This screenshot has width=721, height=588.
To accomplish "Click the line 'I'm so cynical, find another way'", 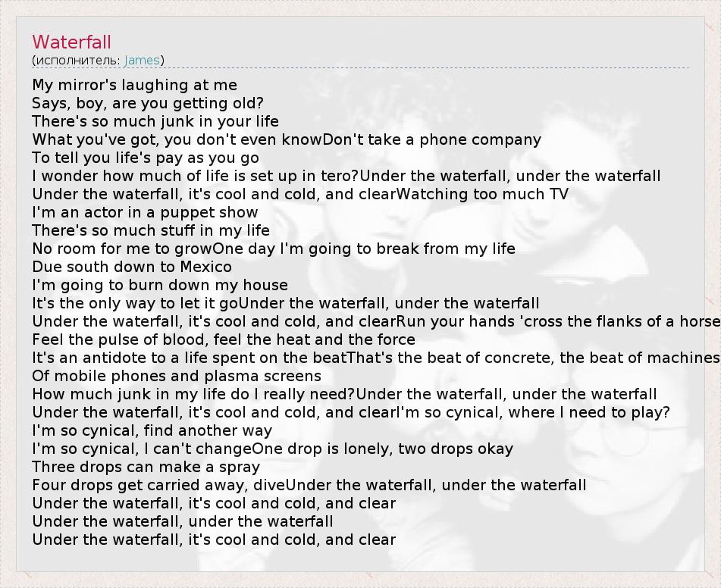I will 152,431.
